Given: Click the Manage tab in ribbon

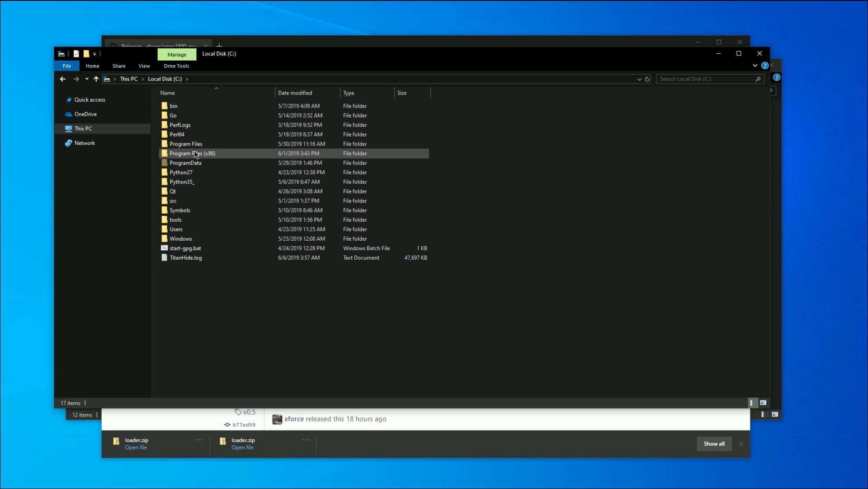Looking at the screenshot, I should pyautogui.click(x=176, y=54).
